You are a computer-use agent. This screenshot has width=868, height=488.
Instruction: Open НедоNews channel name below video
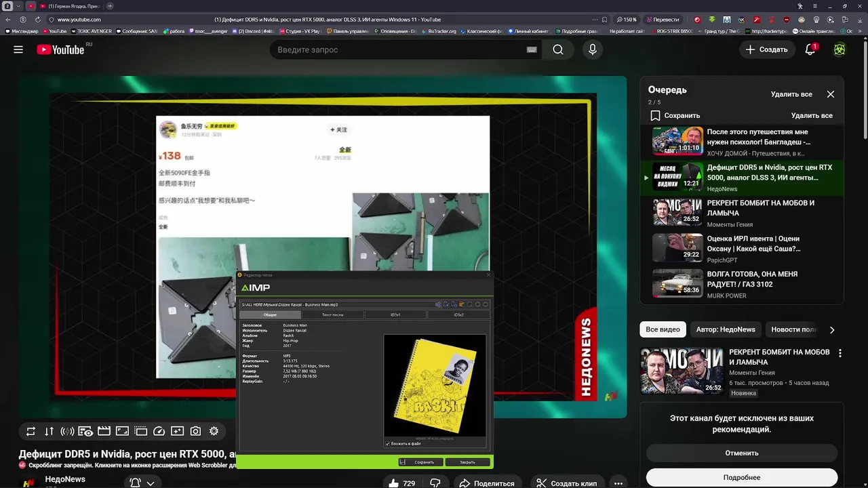click(65, 479)
